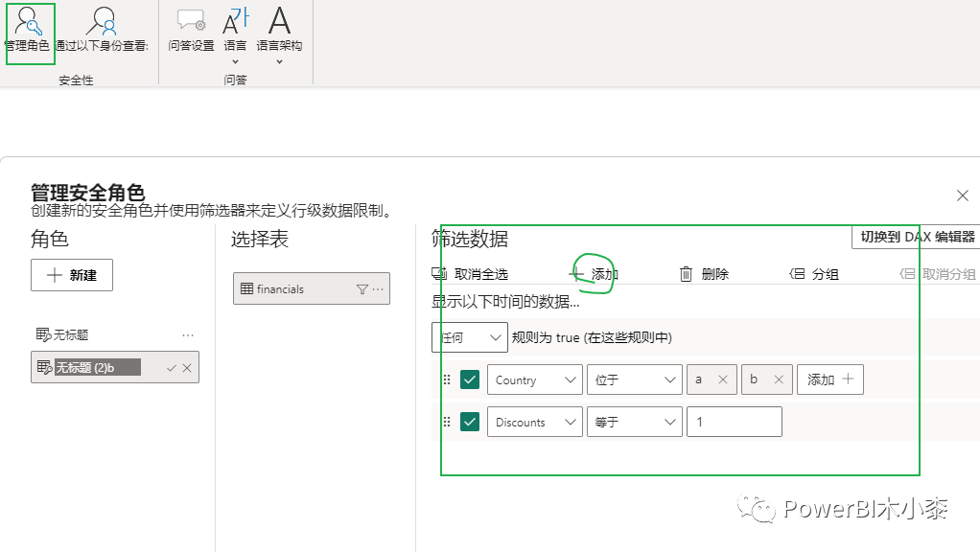The image size is (980, 552).
Task: Uncheck the Country rule checkbox
Action: tap(470, 379)
